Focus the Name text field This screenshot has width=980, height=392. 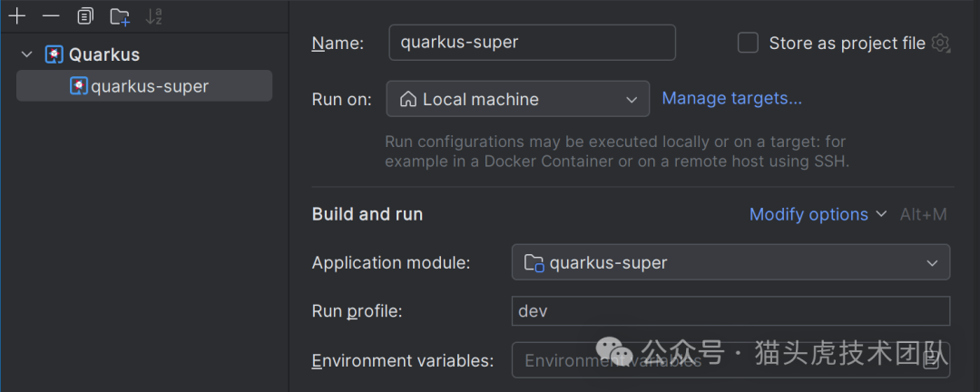[x=532, y=43]
